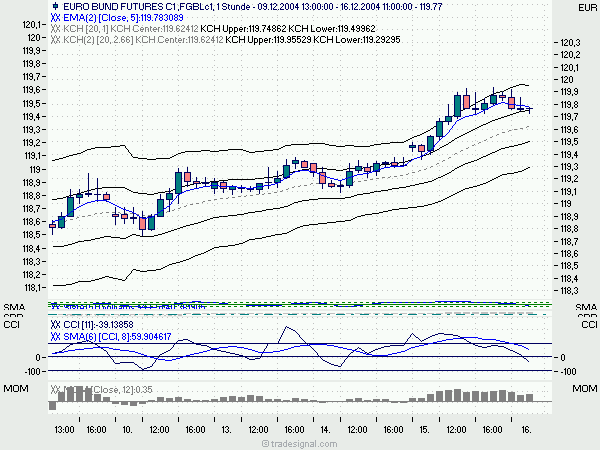Click the legend icon beside momentum [Close, 12]
The width and height of the screenshot is (600, 450).
click(x=55, y=390)
